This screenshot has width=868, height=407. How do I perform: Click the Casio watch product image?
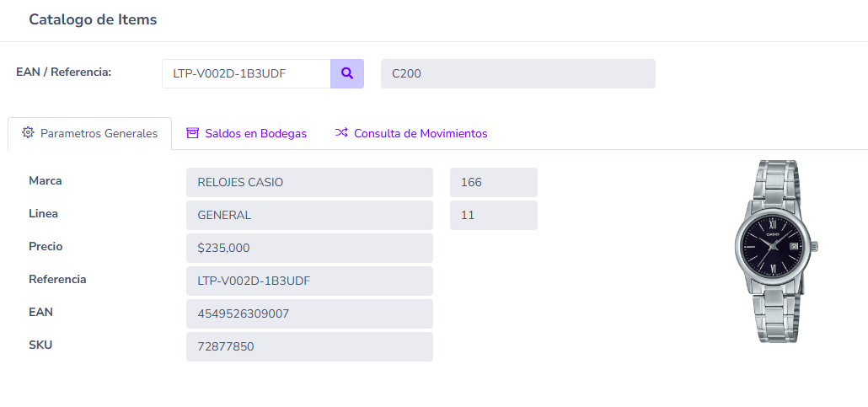pos(776,251)
